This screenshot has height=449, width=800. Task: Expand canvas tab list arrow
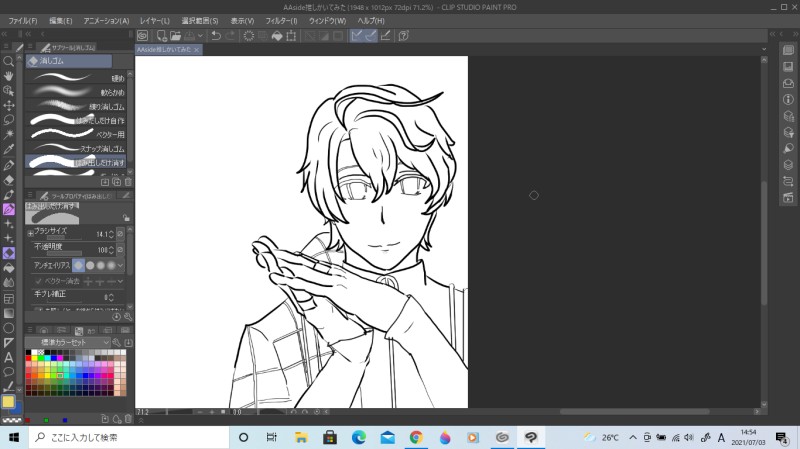(x=764, y=49)
